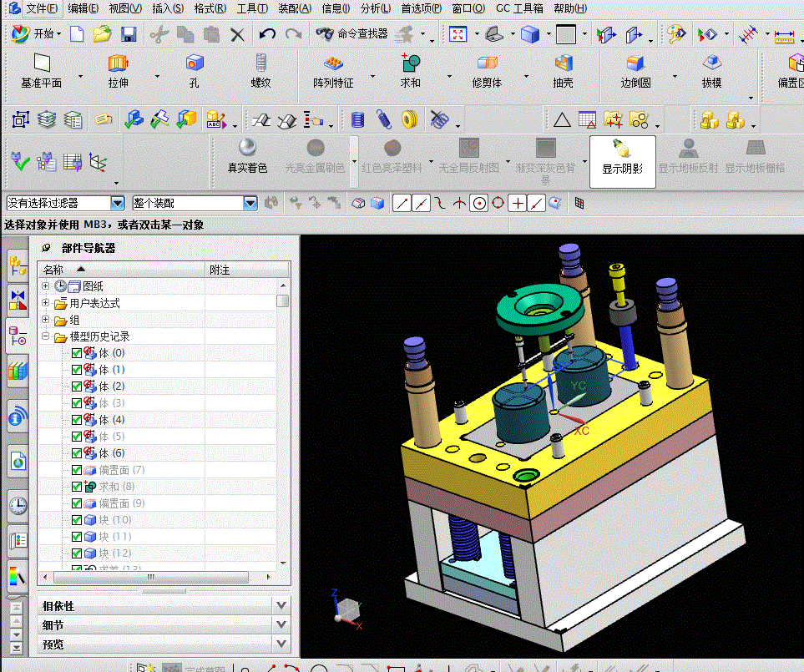Click the Fit view icon
The image size is (804, 672).
(x=458, y=34)
